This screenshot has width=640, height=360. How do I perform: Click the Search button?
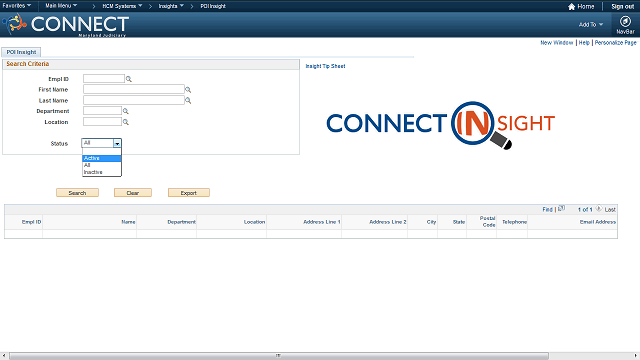[x=77, y=193]
